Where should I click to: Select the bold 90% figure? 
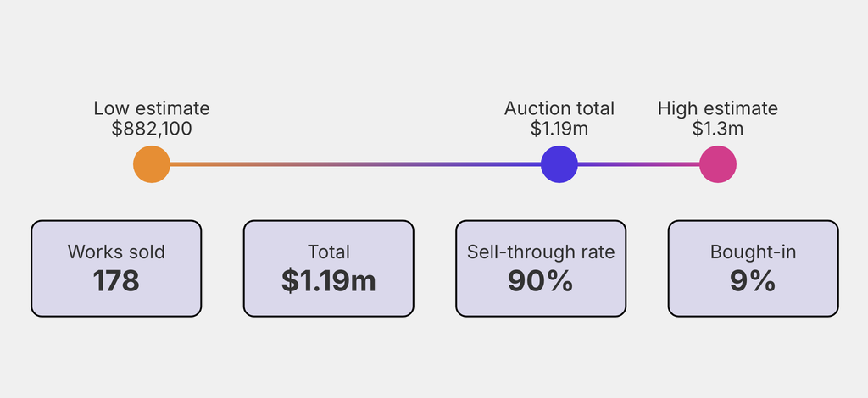(541, 281)
